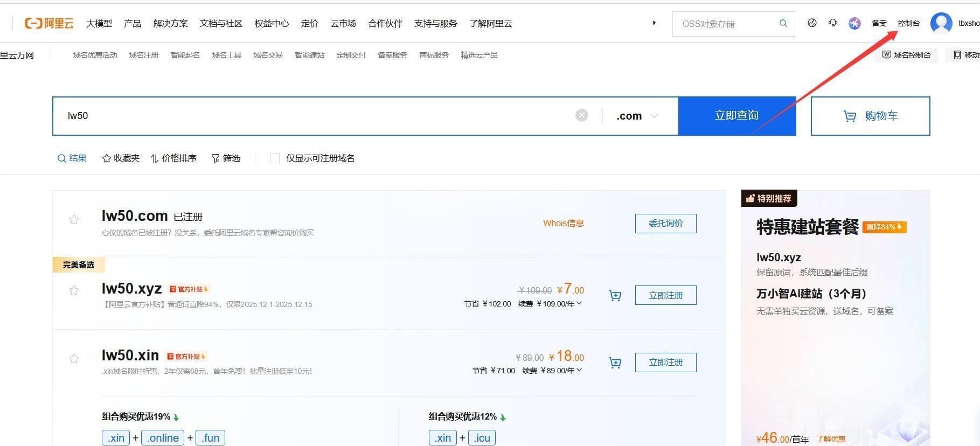The width and height of the screenshot is (980, 446).
Task: Select the .fun suffix tag
Action: [x=210, y=438]
